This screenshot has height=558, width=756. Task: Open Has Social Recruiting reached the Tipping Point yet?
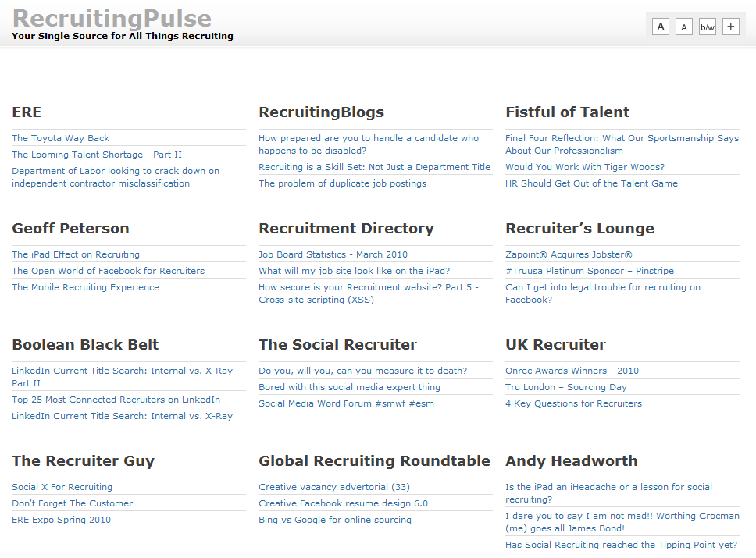point(622,544)
